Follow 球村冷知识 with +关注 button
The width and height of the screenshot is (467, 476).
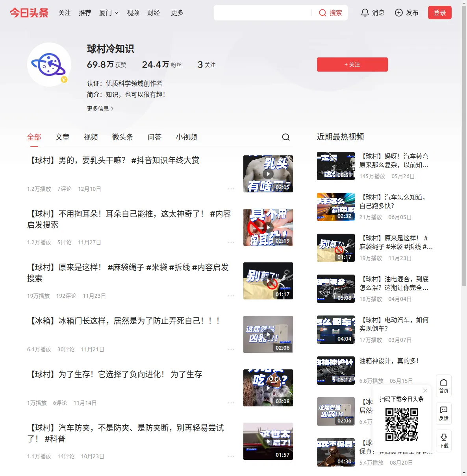coord(352,65)
